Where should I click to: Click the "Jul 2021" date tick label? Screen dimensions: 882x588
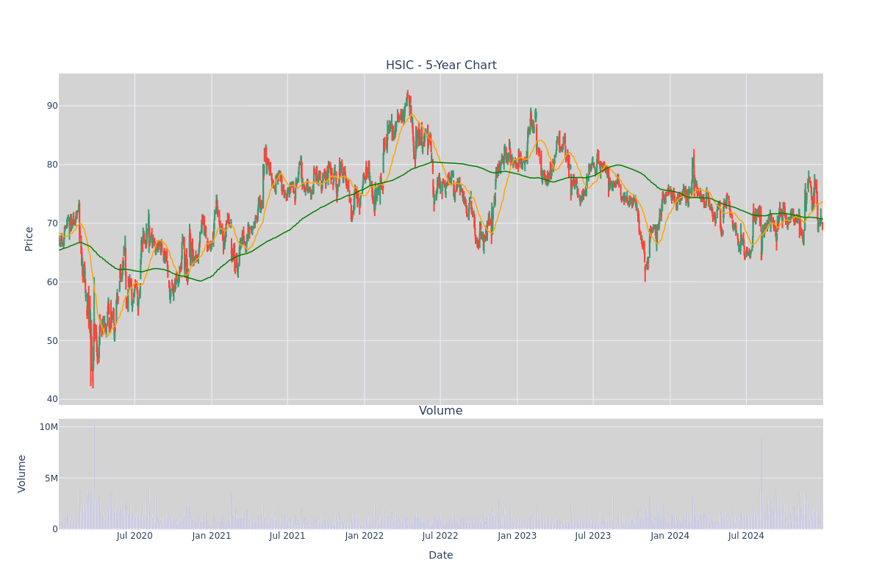tap(287, 536)
